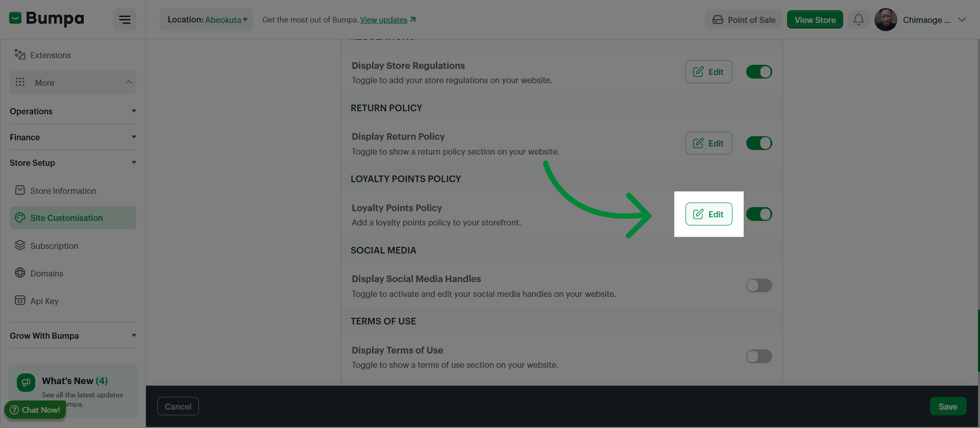The image size is (980, 428).
Task: Turn on Display Terms of Use toggle
Action: (x=759, y=356)
